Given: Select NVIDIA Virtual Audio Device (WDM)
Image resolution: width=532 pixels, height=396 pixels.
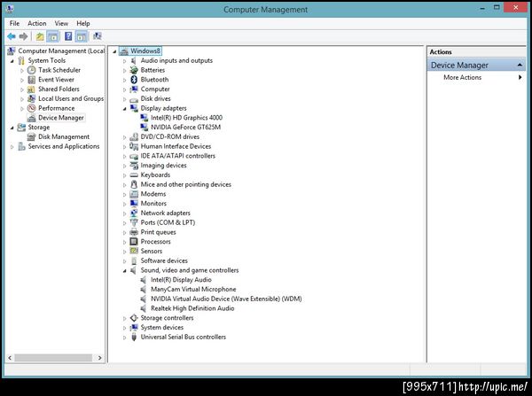Looking at the screenshot, I should tap(226, 299).
